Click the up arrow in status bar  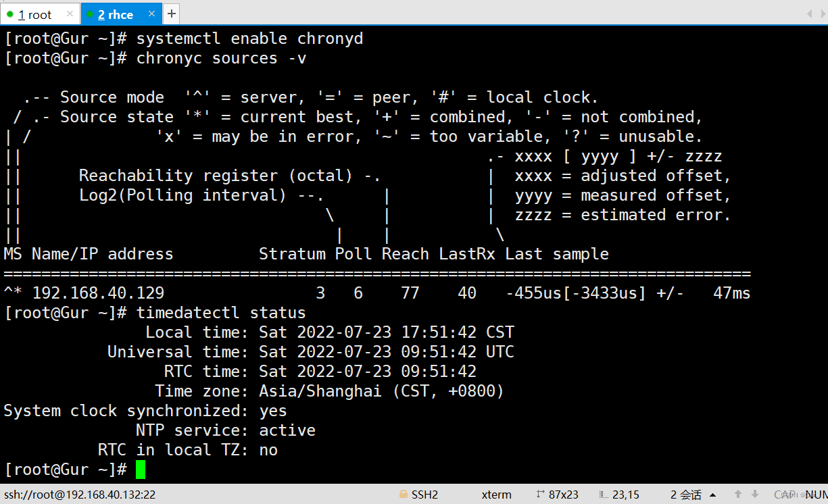pos(739,495)
